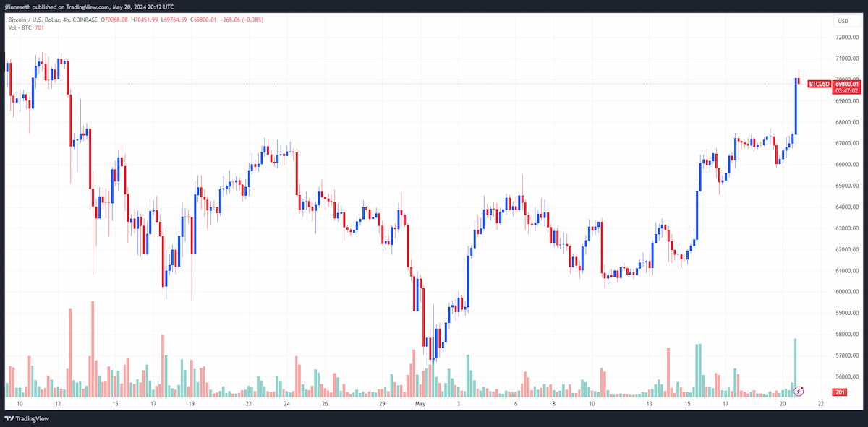The height and width of the screenshot is (427, 868).
Task: Click the 69800.01 current price tag
Action: 847,84
